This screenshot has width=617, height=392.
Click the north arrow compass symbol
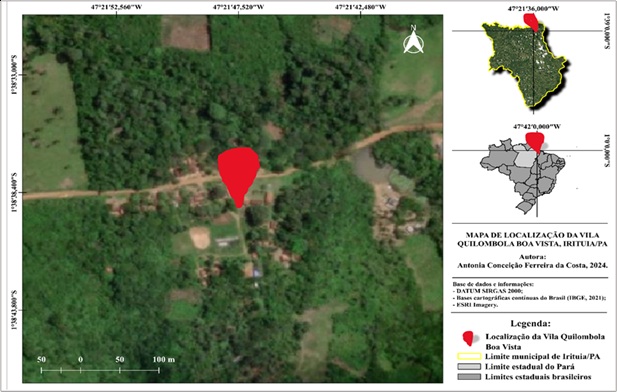413,39
